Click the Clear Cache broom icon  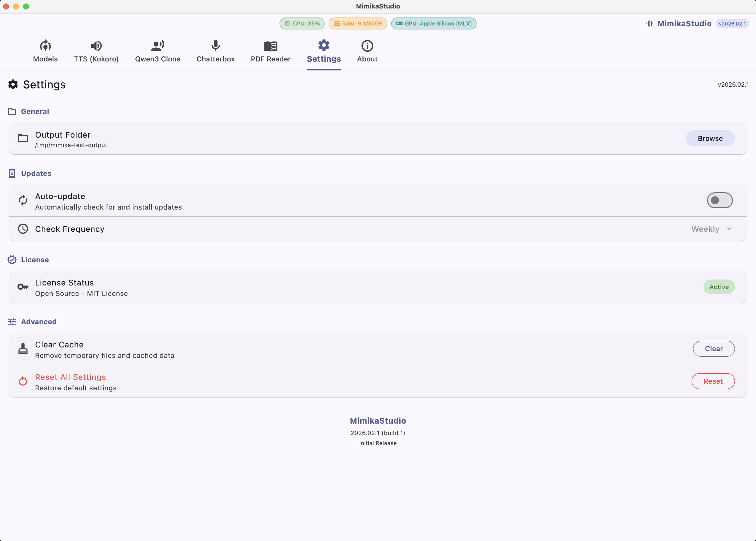coord(23,349)
